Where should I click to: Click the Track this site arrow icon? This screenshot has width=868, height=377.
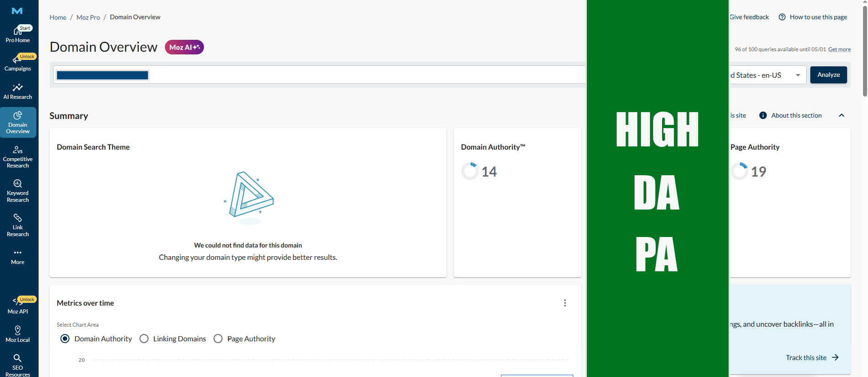pyautogui.click(x=836, y=357)
